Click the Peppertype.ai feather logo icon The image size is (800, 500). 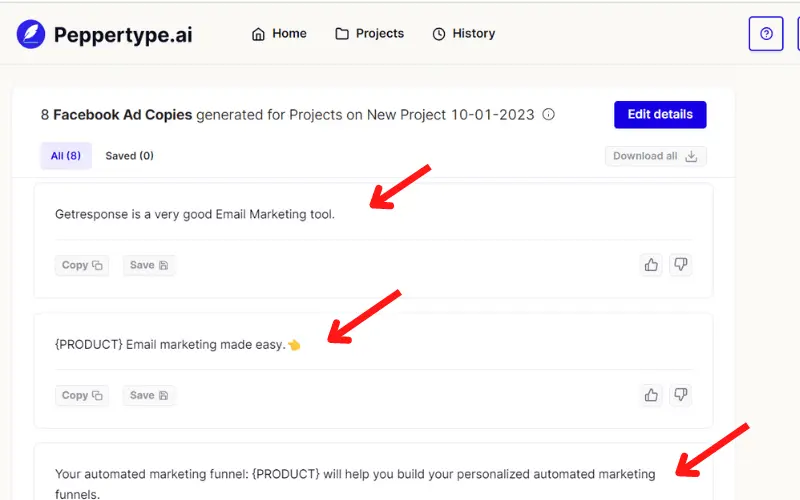(x=31, y=34)
